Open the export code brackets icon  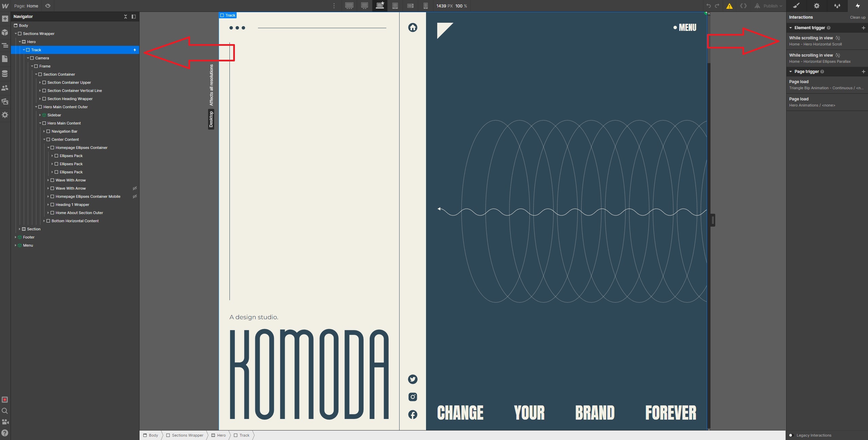point(743,6)
